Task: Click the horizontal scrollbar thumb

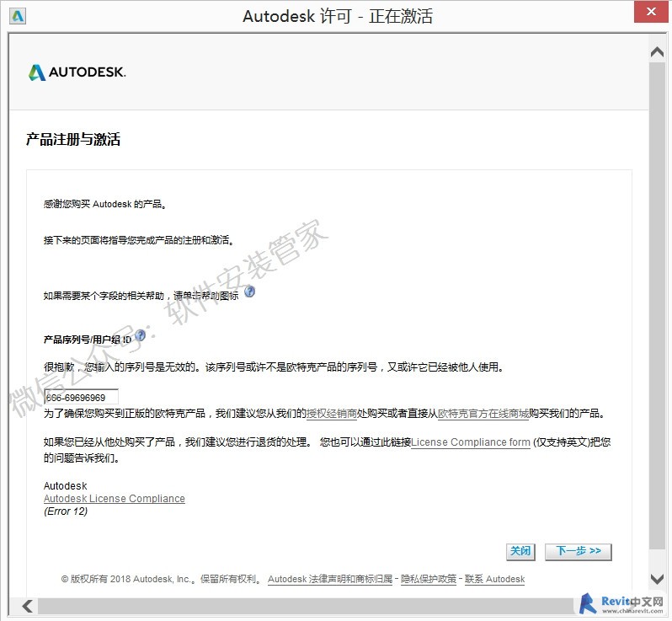Action: point(307,607)
